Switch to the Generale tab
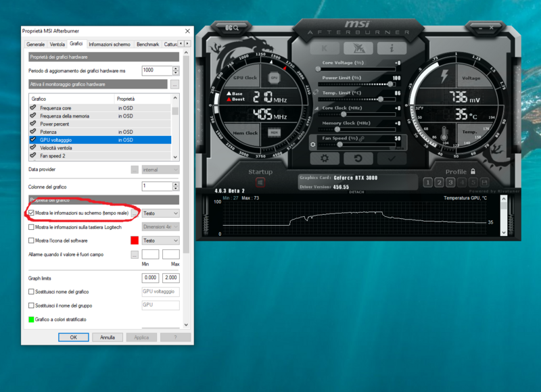Viewport: 541px width, 392px height. [x=36, y=44]
